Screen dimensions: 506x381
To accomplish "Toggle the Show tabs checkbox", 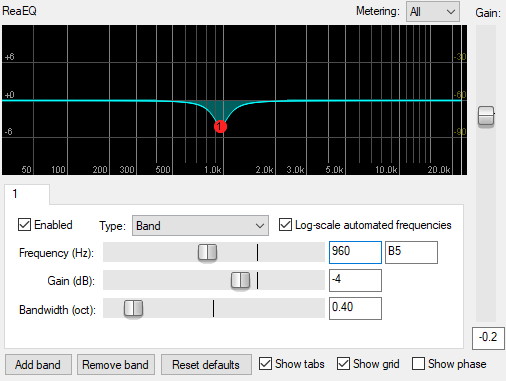I will pos(265,364).
